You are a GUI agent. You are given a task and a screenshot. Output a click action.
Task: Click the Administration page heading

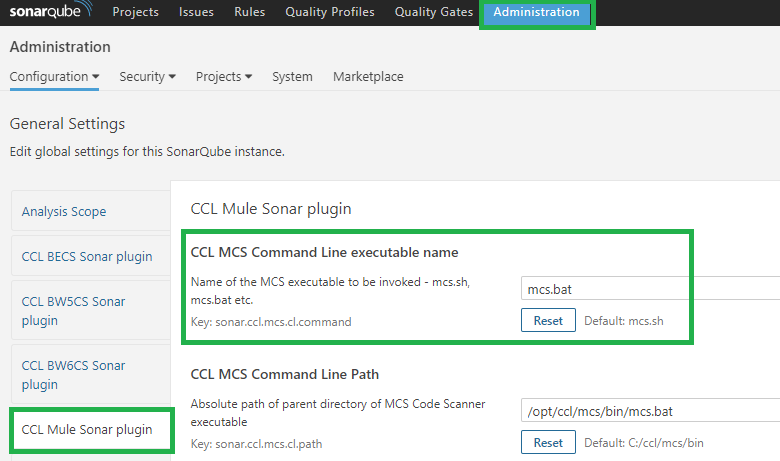(x=60, y=47)
